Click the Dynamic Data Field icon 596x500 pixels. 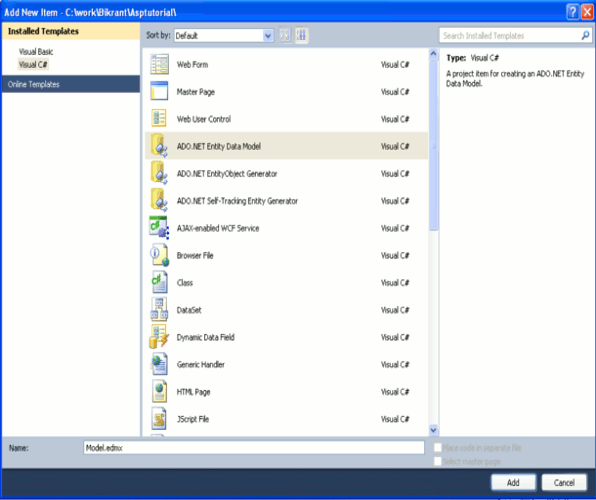click(159, 337)
